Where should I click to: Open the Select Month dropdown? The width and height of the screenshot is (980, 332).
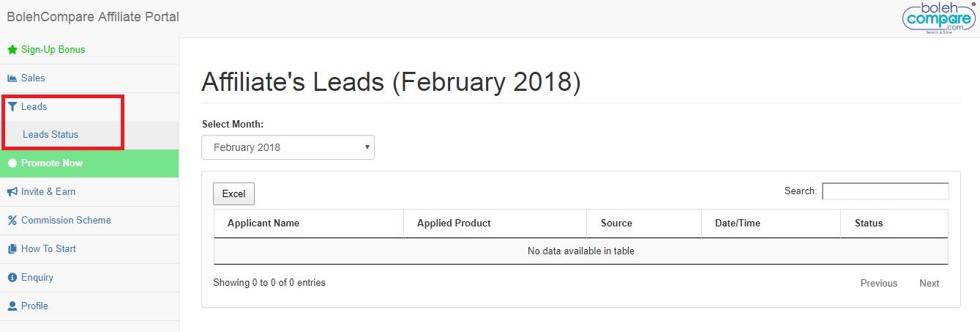tap(288, 147)
